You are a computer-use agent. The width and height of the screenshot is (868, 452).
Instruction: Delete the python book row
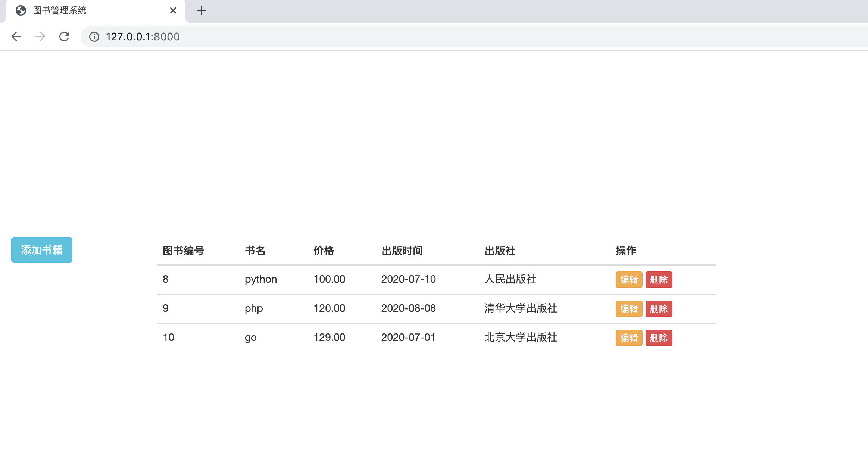click(659, 280)
